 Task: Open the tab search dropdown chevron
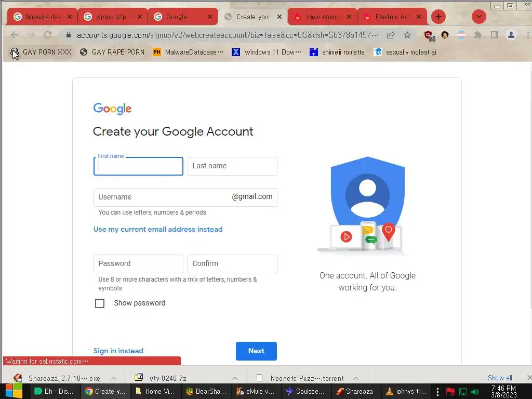click(478, 17)
